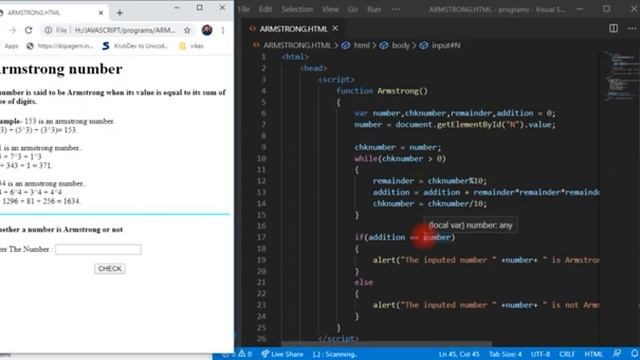Click the feedback icon in status bar
640x360 pixels.
pos(617,353)
